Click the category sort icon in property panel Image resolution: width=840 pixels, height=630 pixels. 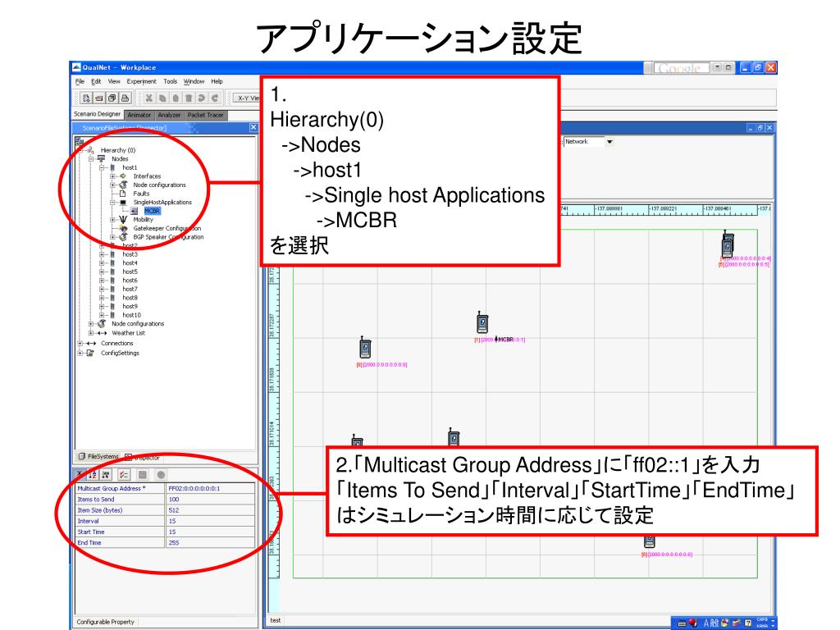coord(106,475)
